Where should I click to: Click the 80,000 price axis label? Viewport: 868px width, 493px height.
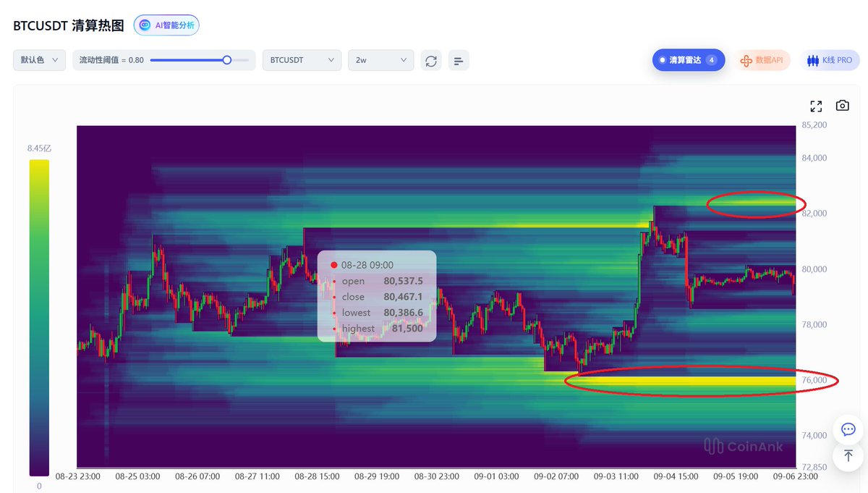point(814,269)
